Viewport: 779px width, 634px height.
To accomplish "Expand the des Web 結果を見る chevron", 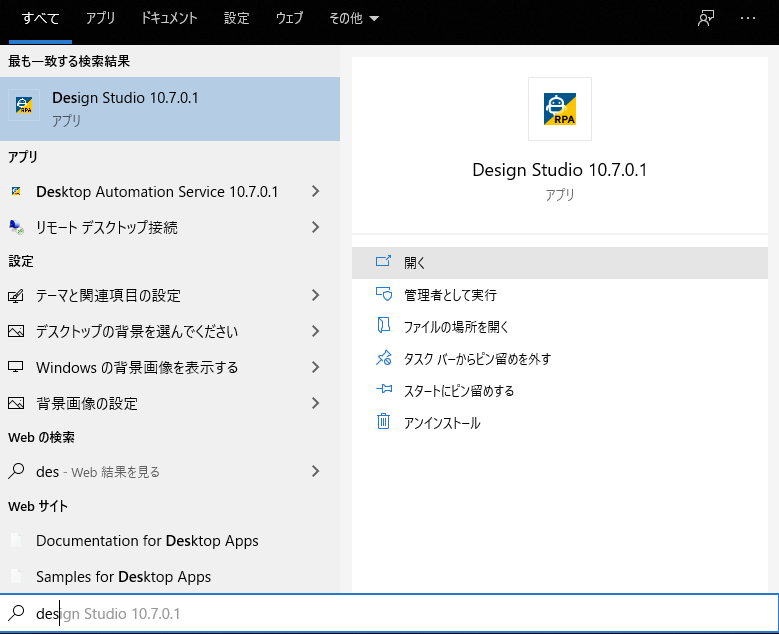I will point(315,471).
